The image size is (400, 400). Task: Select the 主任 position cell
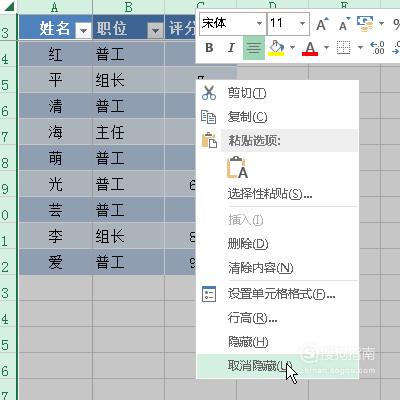pyautogui.click(x=128, y=132)
